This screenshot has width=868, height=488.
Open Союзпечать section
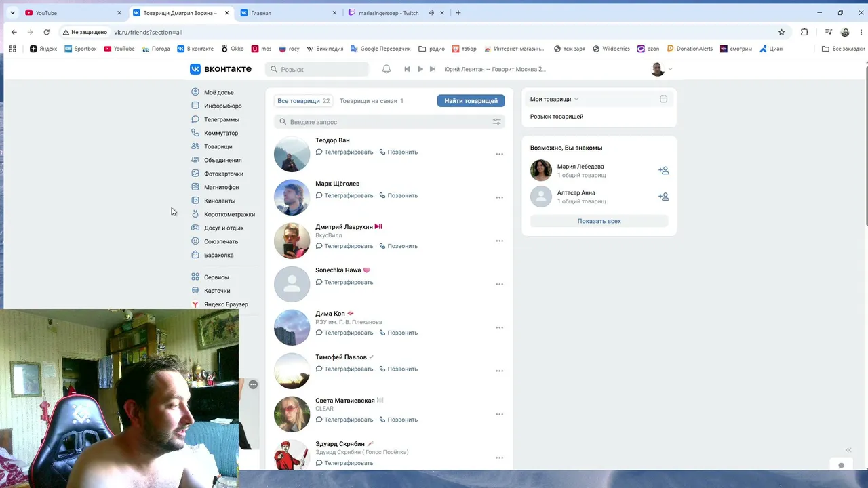(x=215, y=241)
